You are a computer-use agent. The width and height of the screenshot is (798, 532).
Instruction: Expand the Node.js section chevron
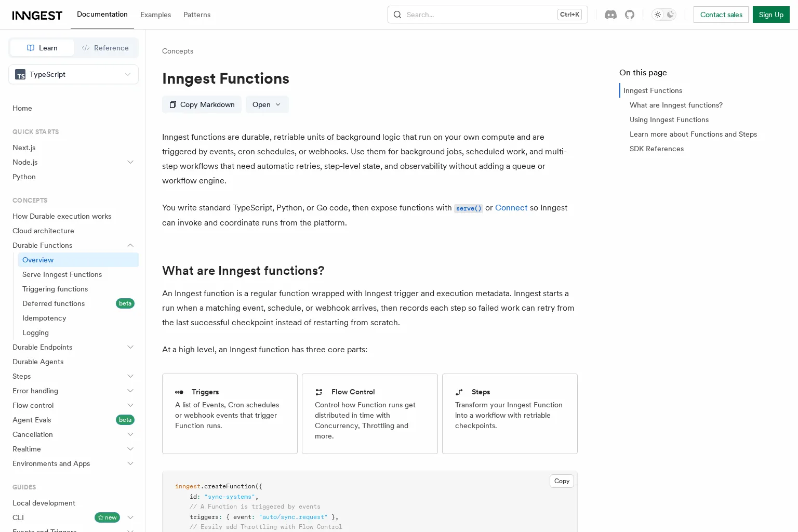point(130,162)
